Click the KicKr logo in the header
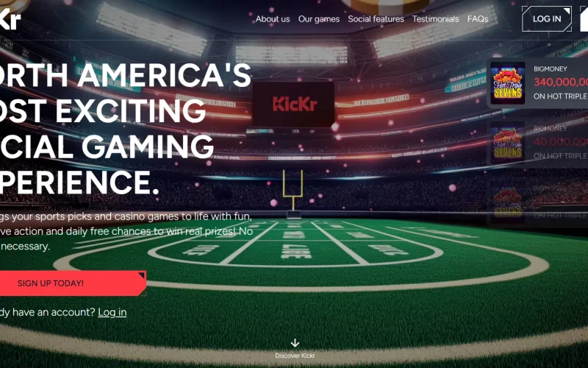 (10, 18)
